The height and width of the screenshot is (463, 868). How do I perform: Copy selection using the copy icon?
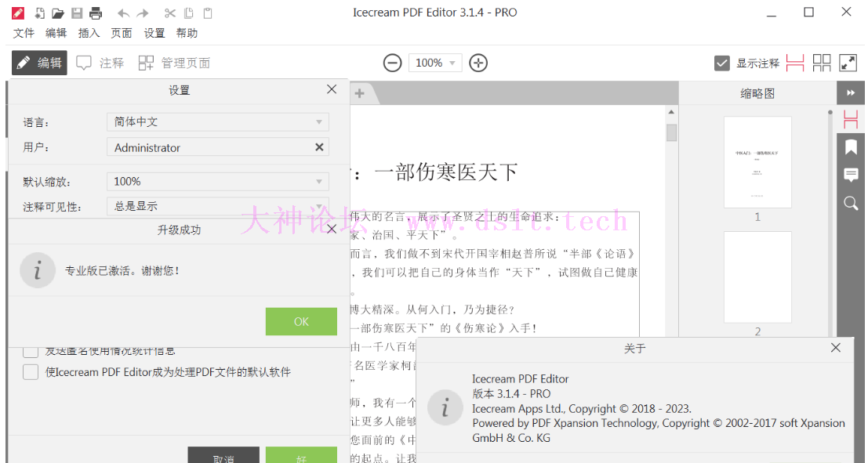point(189,13)
